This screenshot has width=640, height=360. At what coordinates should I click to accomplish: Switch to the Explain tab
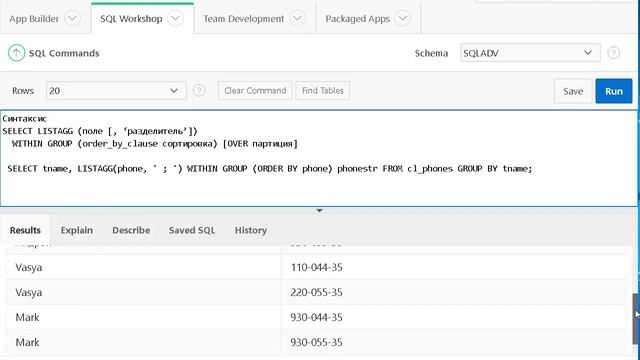click(x=77, y=230)
